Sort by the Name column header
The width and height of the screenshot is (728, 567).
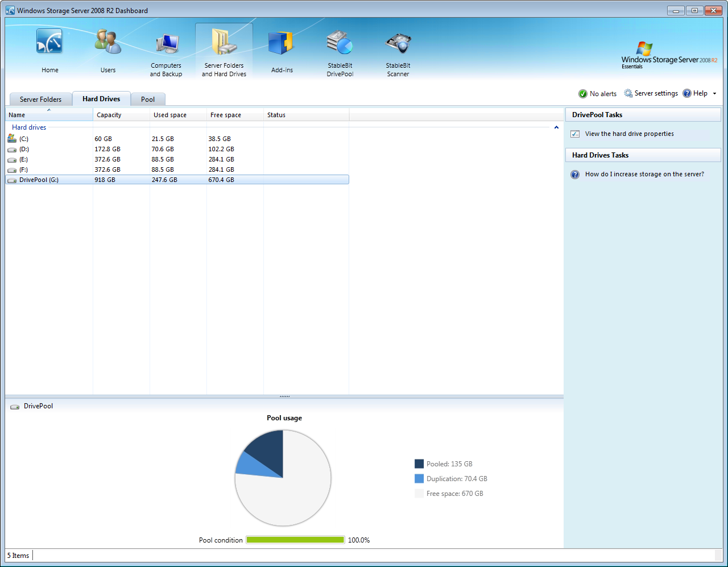point(49,115)
